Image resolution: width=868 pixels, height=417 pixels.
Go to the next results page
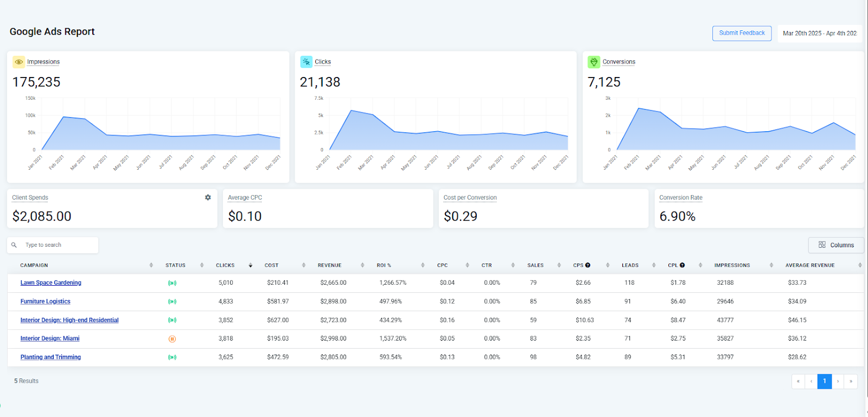pyautogui.click(x=838, y=381)
